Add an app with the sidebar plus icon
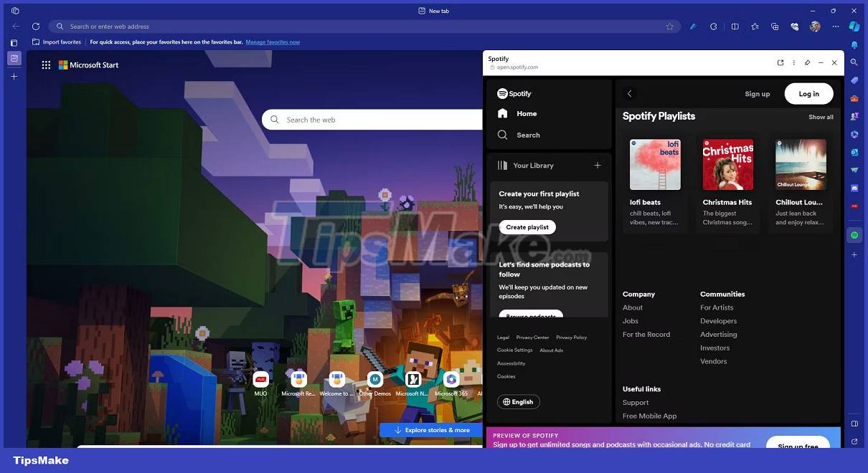This screenshot has height=473, width=868. tap(854, 254)
